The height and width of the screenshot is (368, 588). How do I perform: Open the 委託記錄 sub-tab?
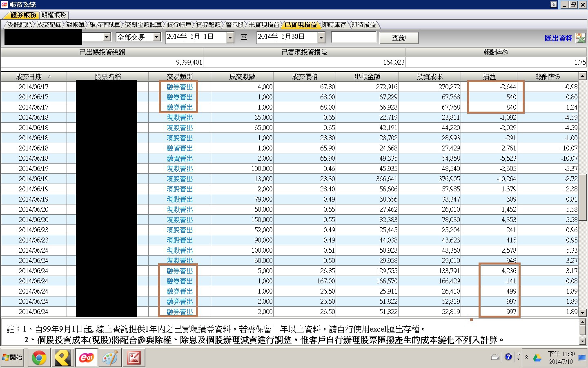coord(20,25)
